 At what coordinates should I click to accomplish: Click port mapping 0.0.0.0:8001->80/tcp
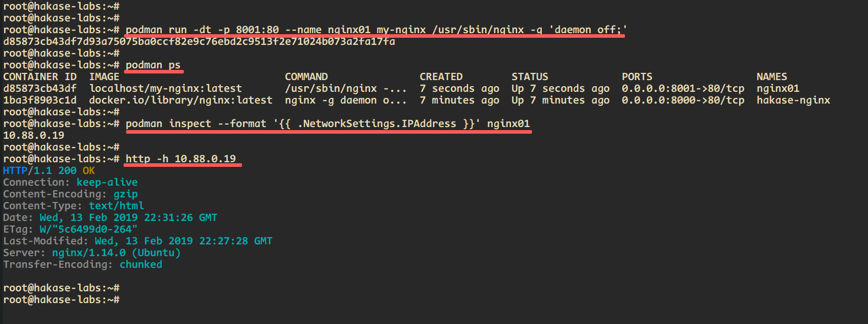(683, 88)
